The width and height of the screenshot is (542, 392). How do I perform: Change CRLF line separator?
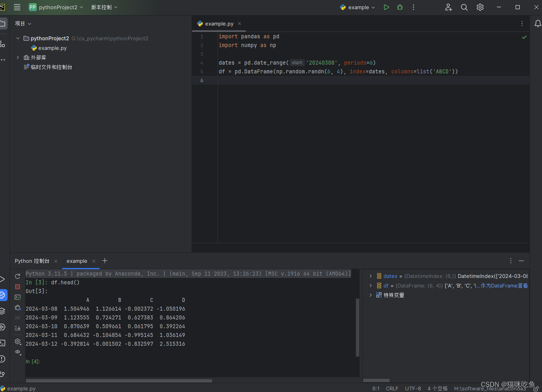[392, 388]
